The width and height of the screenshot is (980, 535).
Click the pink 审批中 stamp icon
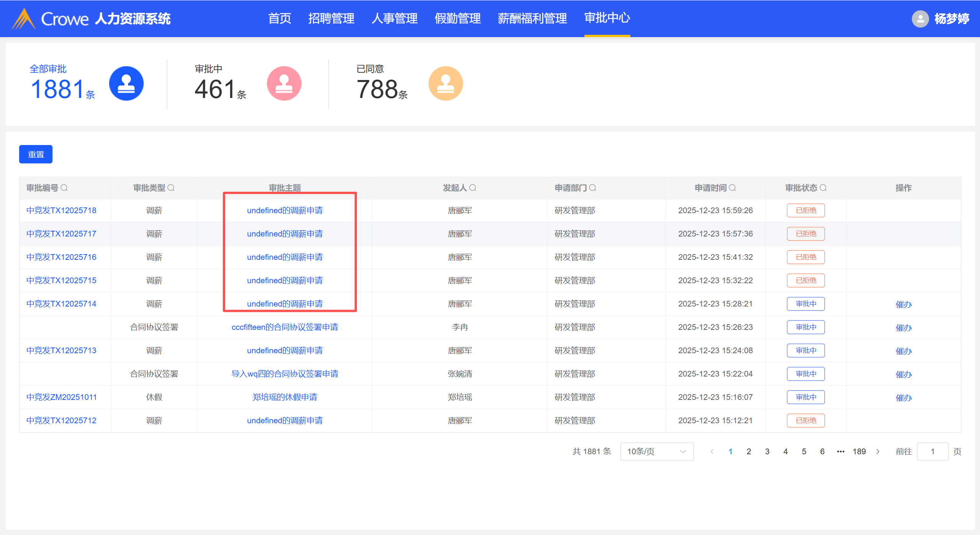[284, 83]
